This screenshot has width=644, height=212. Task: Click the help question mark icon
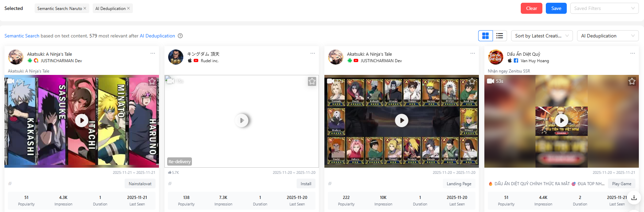pyautogui.click(x=180, y=36)
